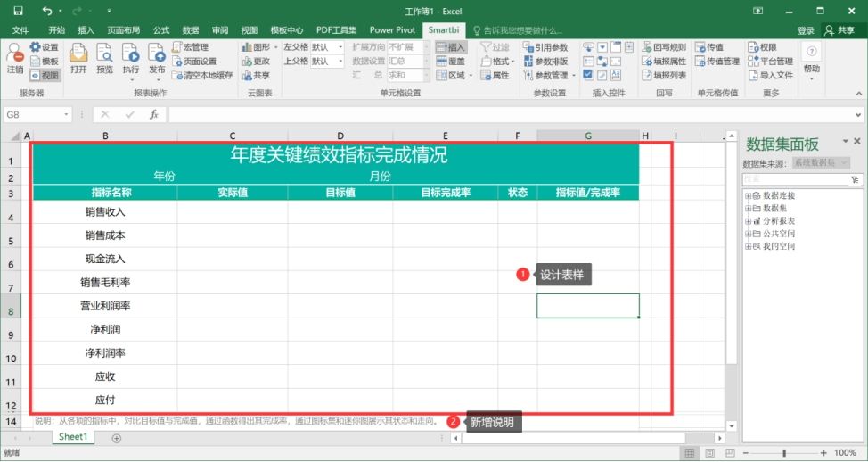
Task: Add a new sheet with plus icon
Action: pyautogui.click(x=116, y=438)
